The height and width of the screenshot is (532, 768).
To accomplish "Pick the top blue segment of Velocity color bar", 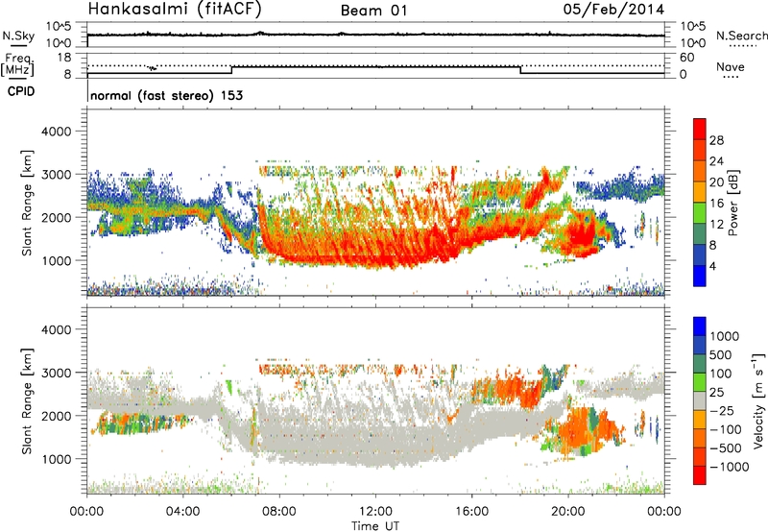I will point(700,326).
